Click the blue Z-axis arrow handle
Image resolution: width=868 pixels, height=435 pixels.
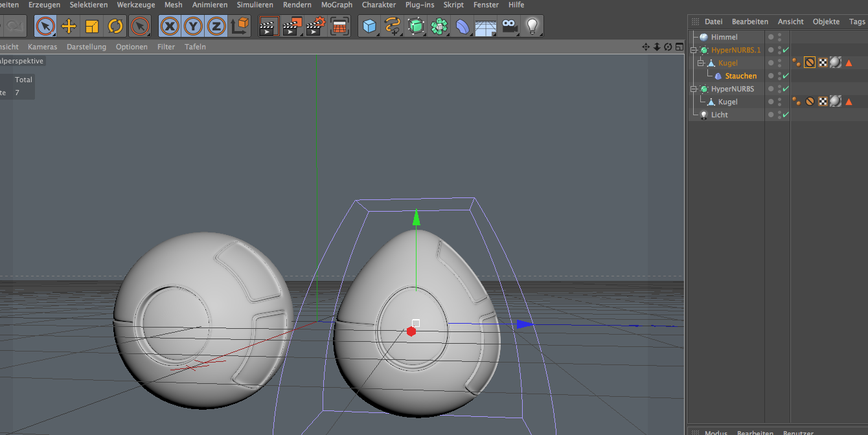tap(524, 324)
